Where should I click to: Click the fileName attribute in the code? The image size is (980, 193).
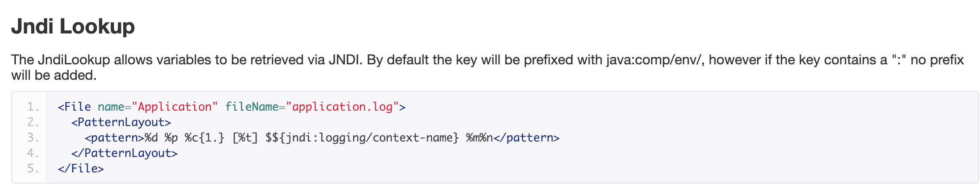coord(251,107)
